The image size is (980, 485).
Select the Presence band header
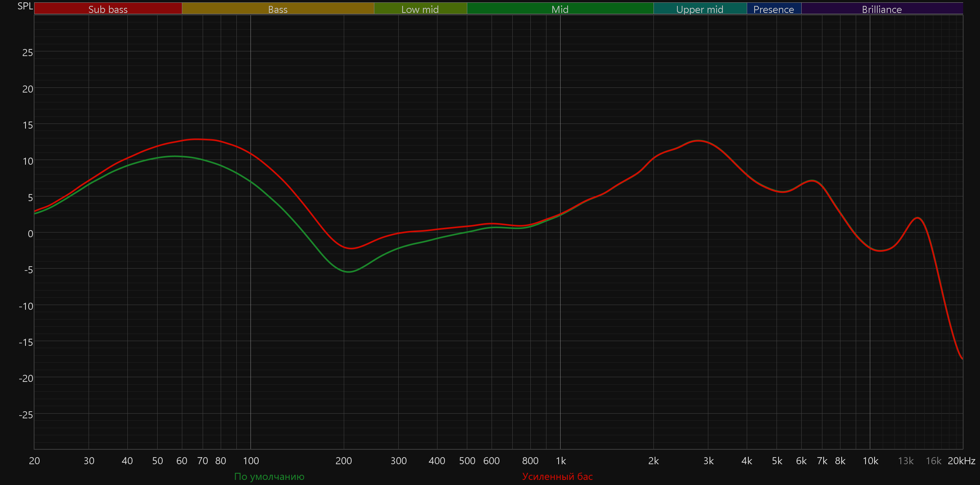(x=773, y=9)
